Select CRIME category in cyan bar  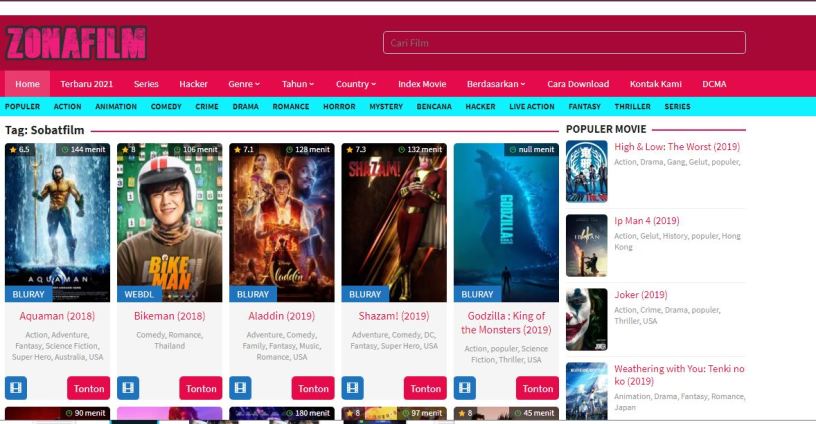point(207,106)
